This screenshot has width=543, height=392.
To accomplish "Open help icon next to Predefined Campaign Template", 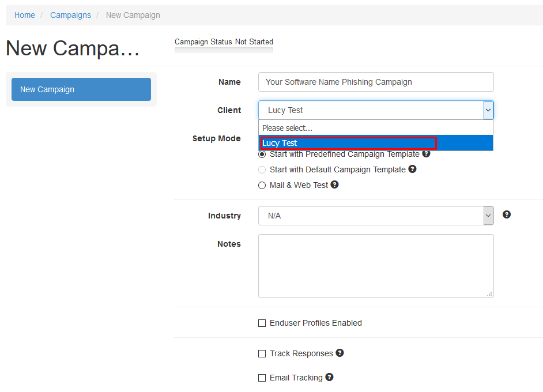I will tap(426, 153).
